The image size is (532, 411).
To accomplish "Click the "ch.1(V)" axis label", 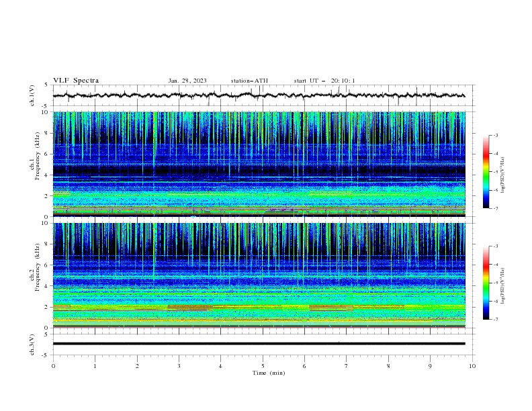I will point(32,95).
